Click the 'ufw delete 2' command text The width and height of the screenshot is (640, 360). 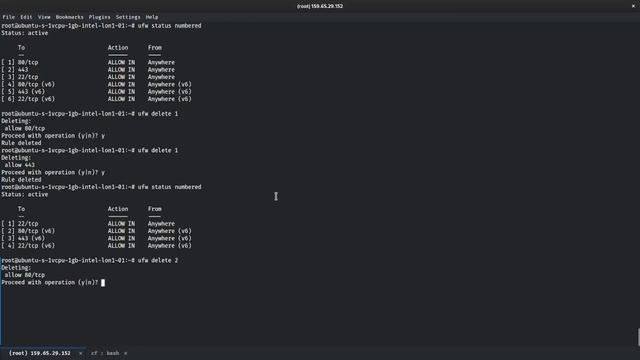pos(158,260)
